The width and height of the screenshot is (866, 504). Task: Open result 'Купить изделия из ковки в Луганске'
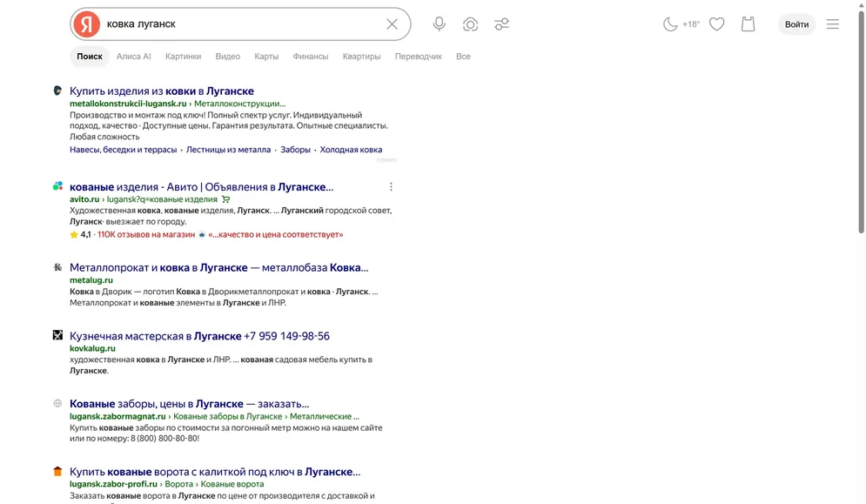tap(162, 91)
